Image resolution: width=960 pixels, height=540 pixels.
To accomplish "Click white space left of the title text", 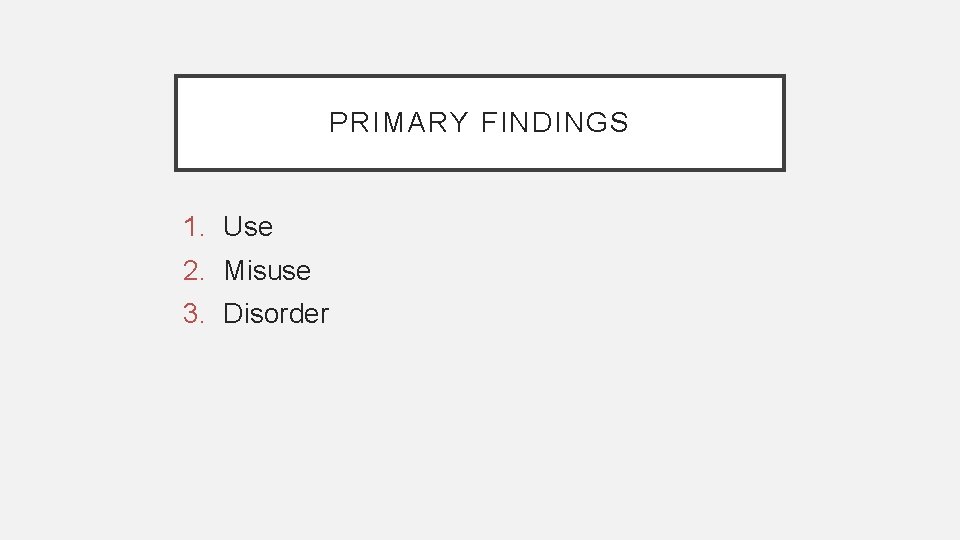I will [250, 123].
